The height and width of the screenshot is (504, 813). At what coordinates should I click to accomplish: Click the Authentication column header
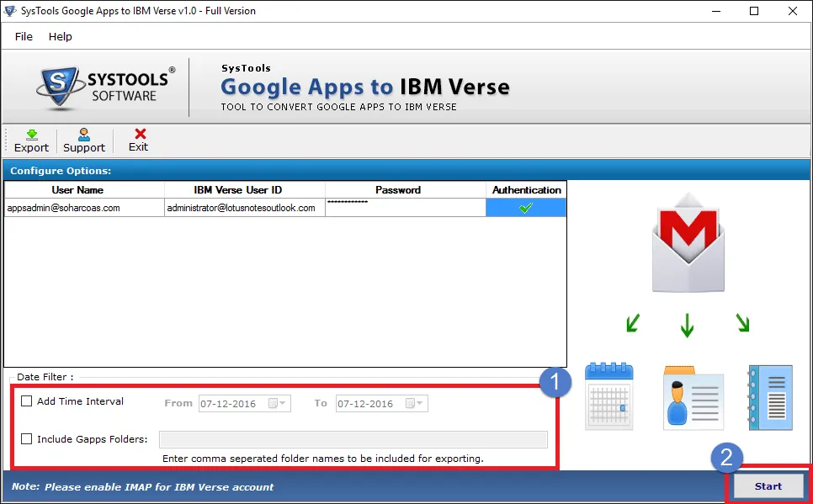(x=526, y=190)
